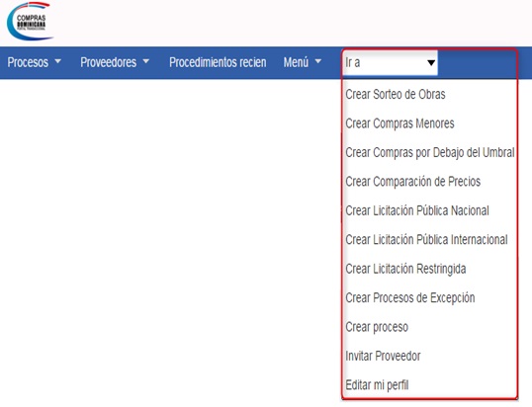This screenshot has width=532, height=407.
Task: Click the arrow next to Menú
Action: 317,61
